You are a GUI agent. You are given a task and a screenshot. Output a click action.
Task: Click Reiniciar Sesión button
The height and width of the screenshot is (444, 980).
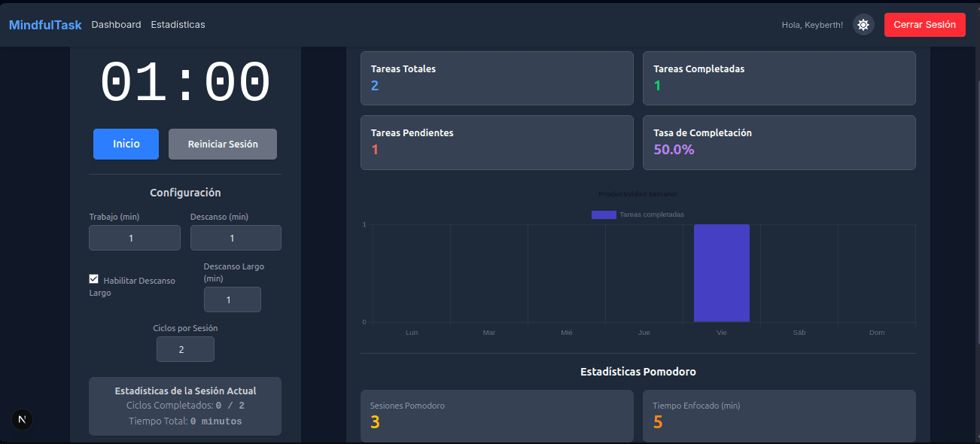[222, 144]
